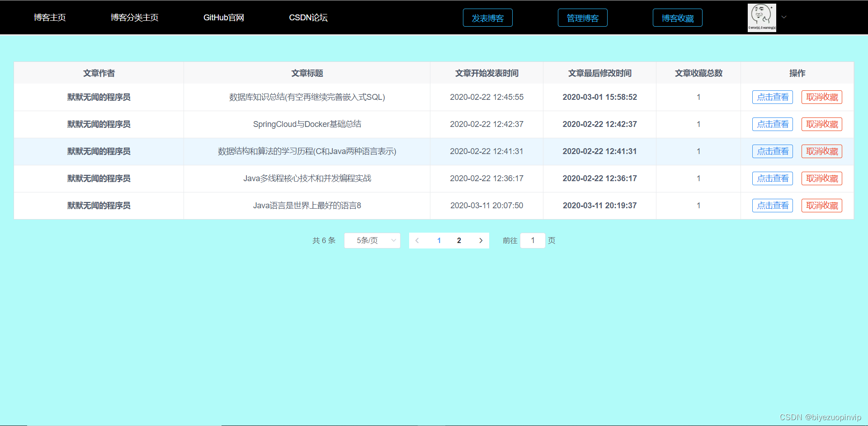Click the 博客收藏 button
Screen dimensions: 868x426
coord(678,18)
